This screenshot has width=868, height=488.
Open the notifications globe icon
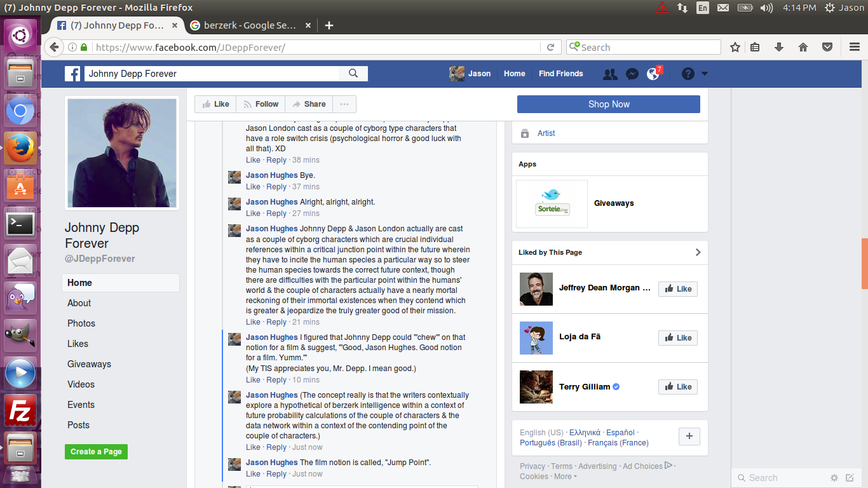coord(653,74)
